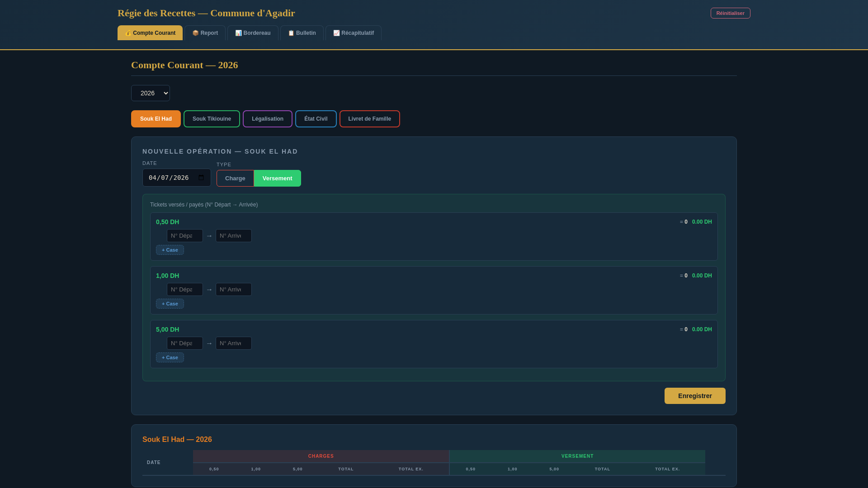The image size is (868, 488).
Task: Select Versement operation type
Action: tap(277, 178)
